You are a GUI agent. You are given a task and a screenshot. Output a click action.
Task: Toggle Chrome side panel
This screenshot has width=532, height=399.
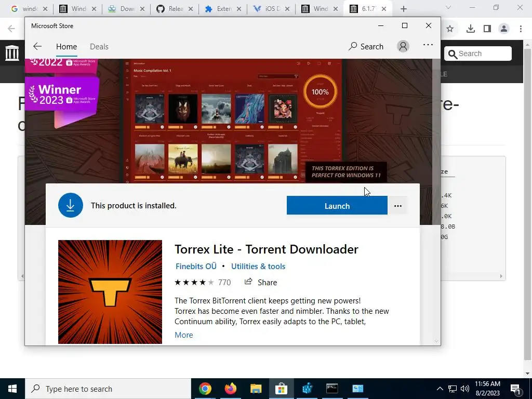[487, 29]
